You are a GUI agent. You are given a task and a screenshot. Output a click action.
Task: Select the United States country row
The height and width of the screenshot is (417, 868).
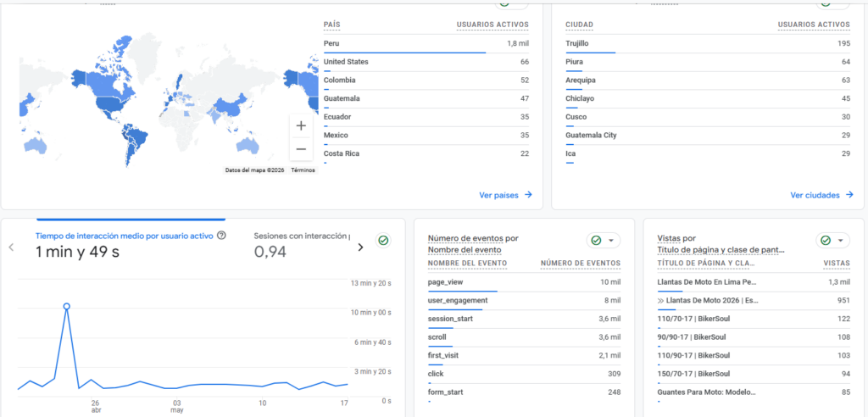(426, 62)
